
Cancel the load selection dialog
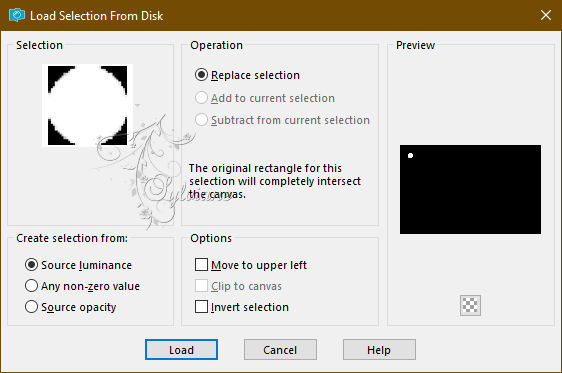coord(280,350)
